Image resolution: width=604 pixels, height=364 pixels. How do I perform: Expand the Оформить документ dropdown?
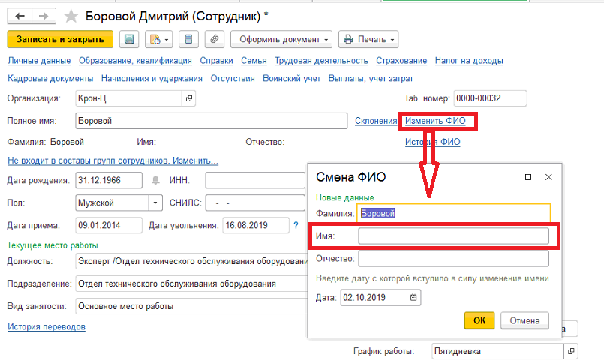click(281, 39)
